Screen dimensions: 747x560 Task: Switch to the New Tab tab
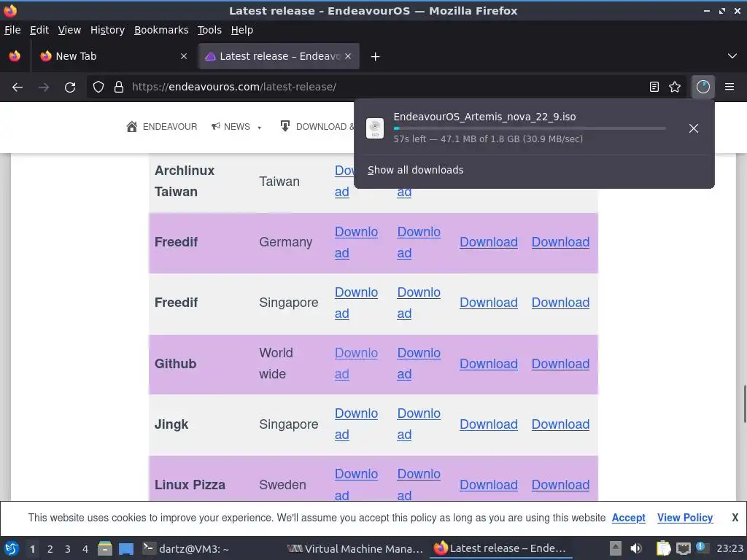(112, 56)
